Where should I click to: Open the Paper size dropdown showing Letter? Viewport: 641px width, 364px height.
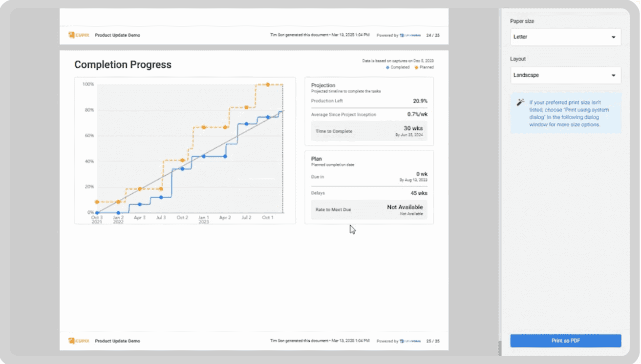(x=565, y=37)
